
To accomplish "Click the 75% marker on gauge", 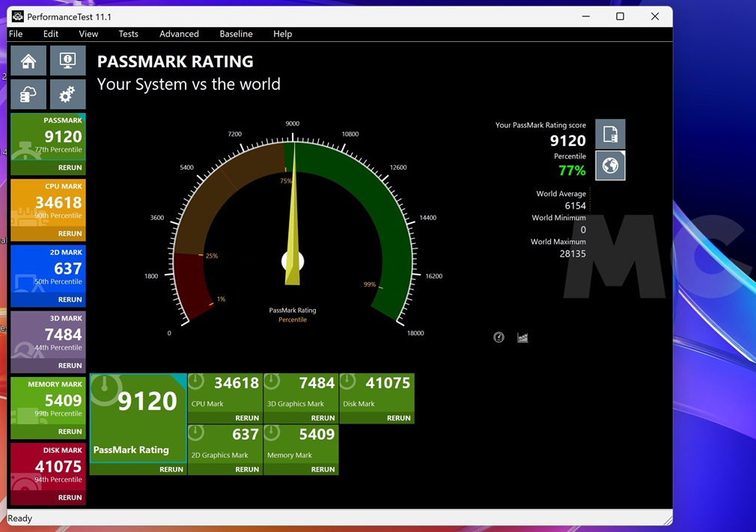I will 286,181.
